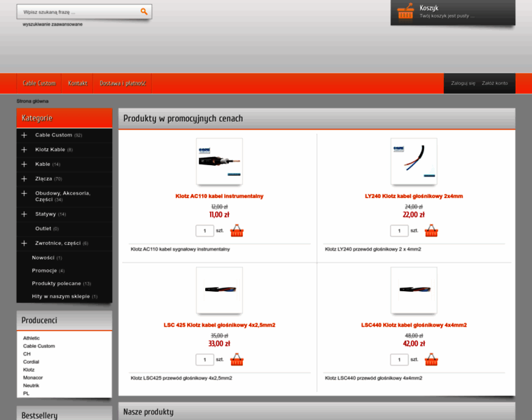Click the 11,00 zł promo price
Image resolution: width=532 pixels, height=420 pixels.
219,215
